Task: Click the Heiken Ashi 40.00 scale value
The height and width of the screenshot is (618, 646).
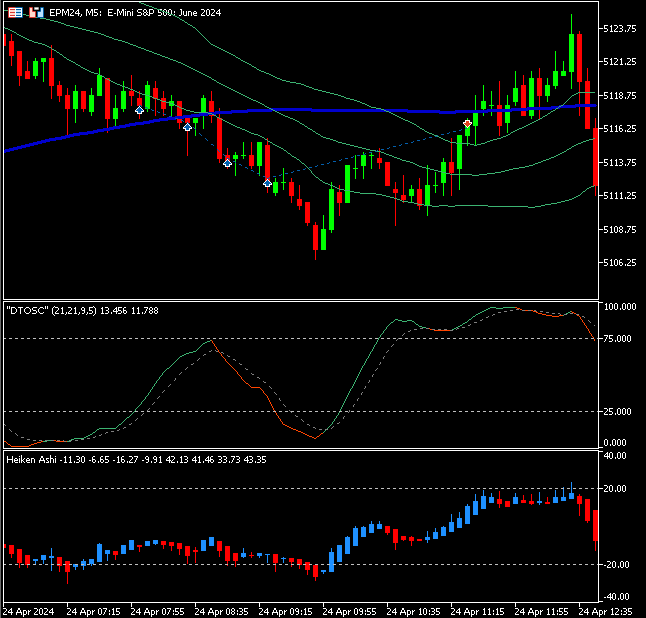Action: (x=615, y=456)
